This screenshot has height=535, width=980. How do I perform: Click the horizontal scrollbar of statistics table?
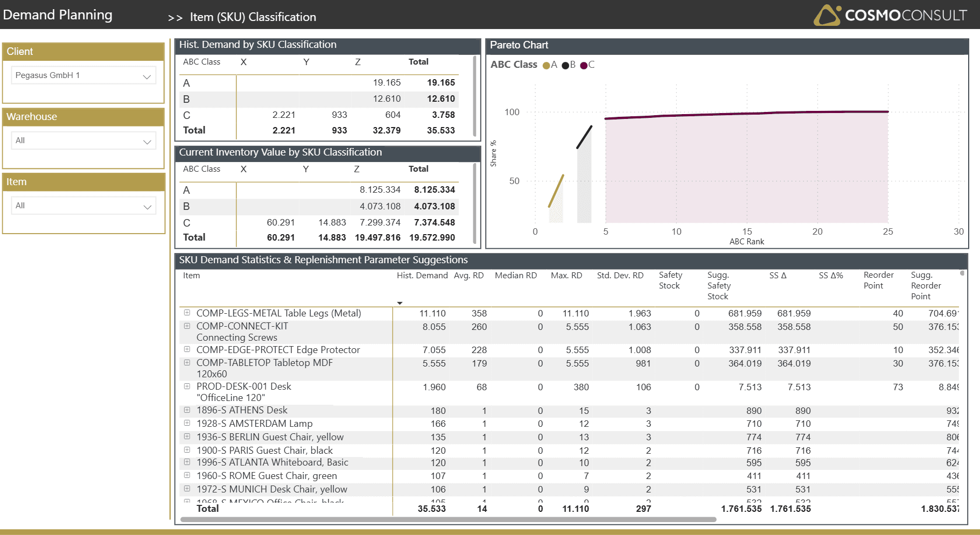[x=448, y=519]
